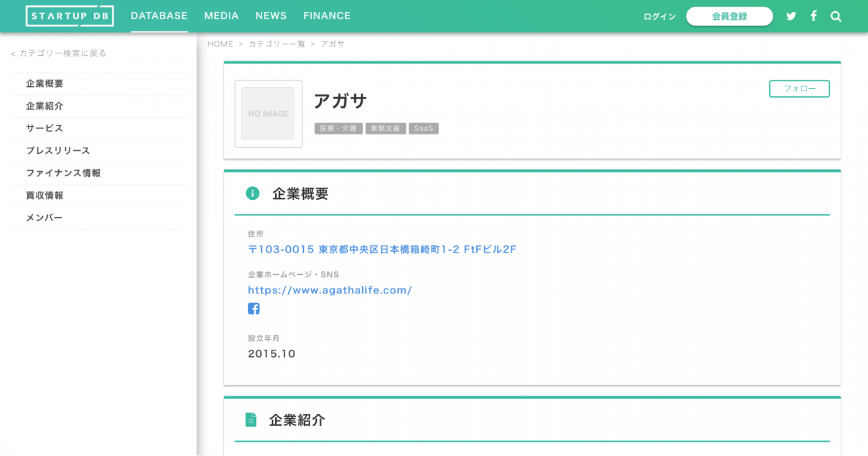Image resolution: width=868 pixels, height=456 pixels.
Task: Open the STARTUP DB logo homepage
Action: (69, 16)
